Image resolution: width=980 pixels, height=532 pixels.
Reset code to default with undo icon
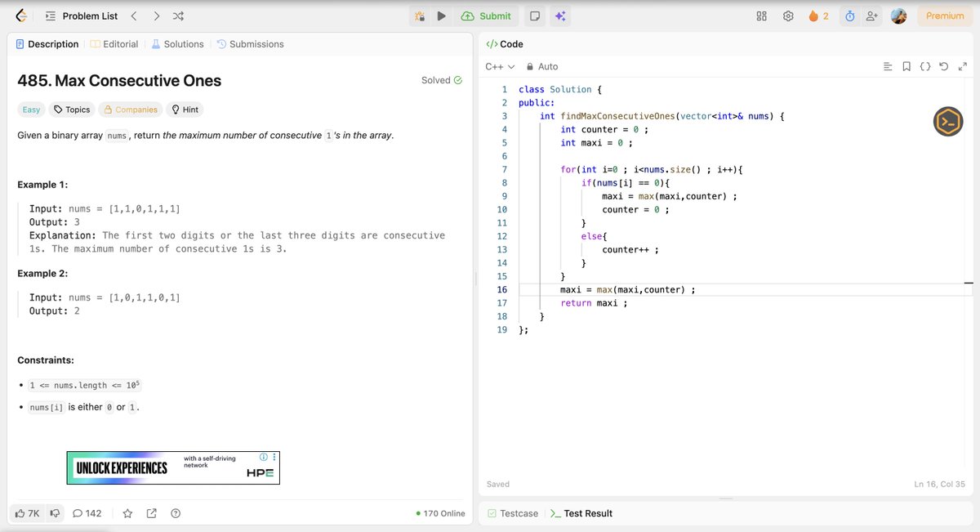[x=943, y=66]
